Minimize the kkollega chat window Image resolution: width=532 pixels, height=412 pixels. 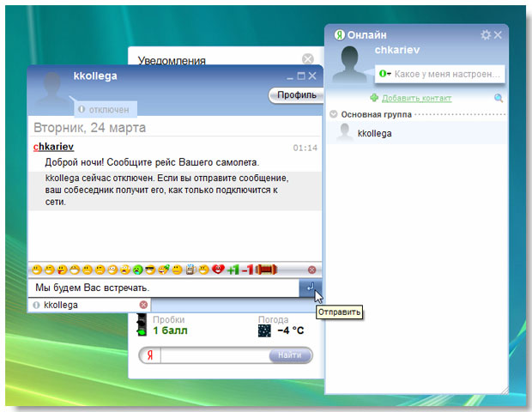[x=290, y=76]
